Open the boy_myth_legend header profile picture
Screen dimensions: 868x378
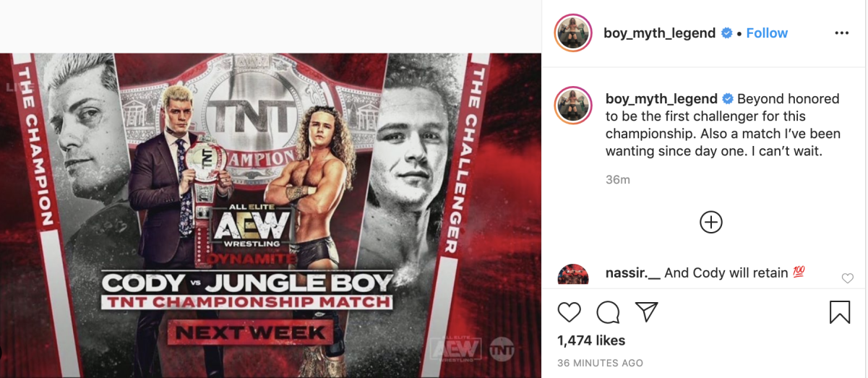point(574,33)
